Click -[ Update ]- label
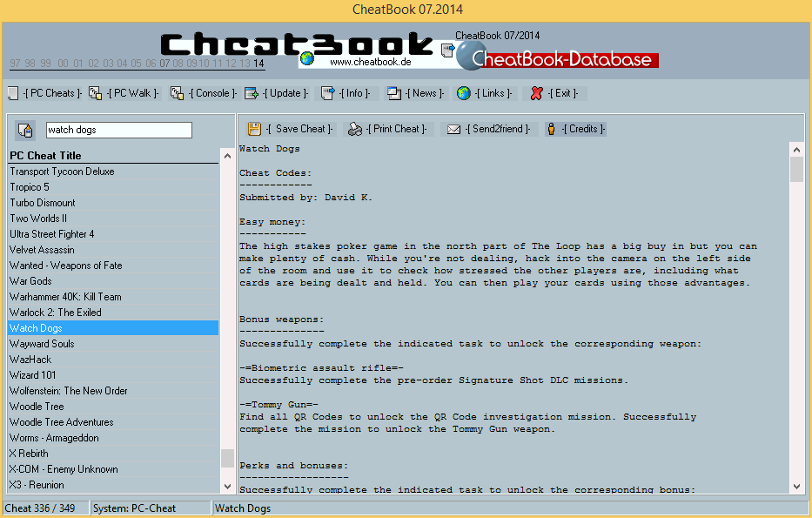Viewport: 812px width, 518px height. click(285, 93)
